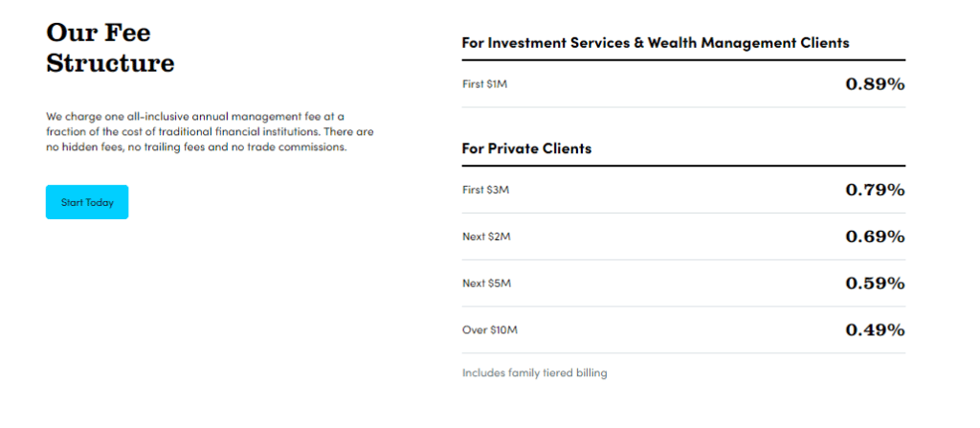Select the Next $2M row label
This screenshot has height=428, width=980.
click(485, 237)
